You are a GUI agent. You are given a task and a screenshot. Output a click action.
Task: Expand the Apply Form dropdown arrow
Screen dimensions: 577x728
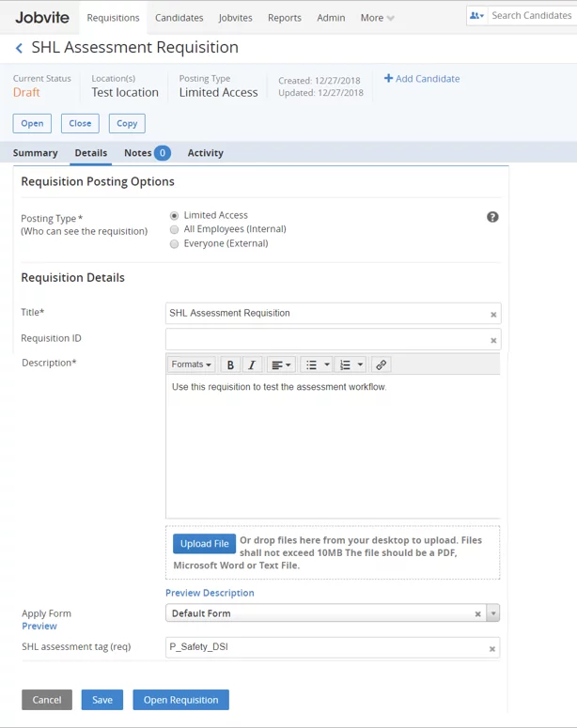493,613
